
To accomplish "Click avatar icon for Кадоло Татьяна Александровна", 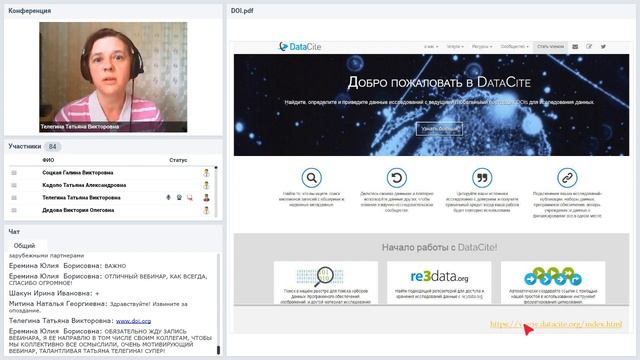I will 207,185.
